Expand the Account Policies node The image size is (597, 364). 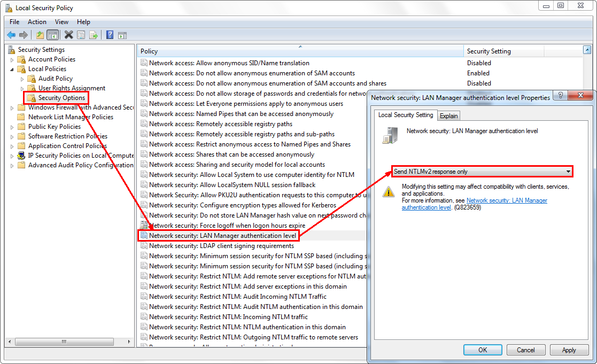13,59
